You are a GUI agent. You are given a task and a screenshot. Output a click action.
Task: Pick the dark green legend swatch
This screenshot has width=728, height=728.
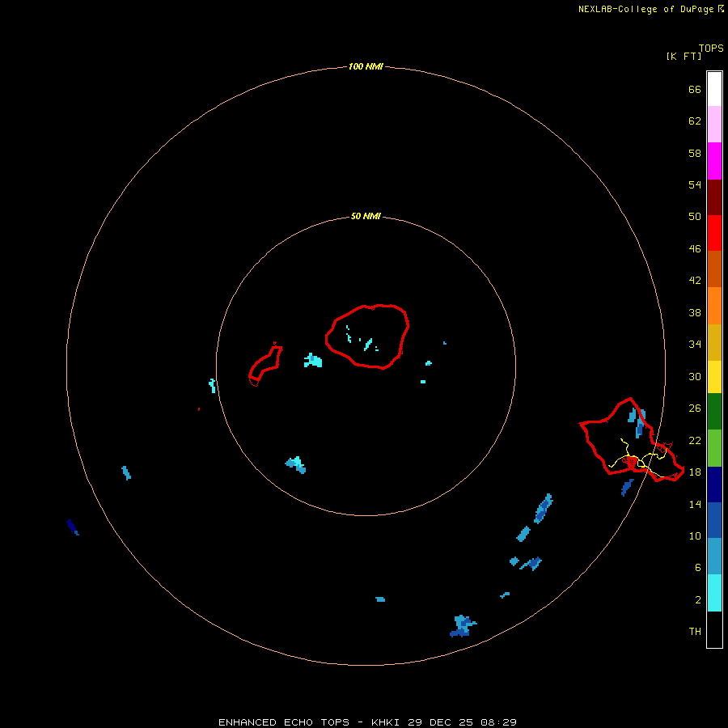coord(714,412)
